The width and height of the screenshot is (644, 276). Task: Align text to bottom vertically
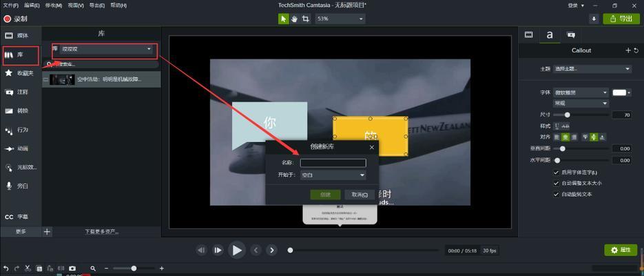point(602,137)
